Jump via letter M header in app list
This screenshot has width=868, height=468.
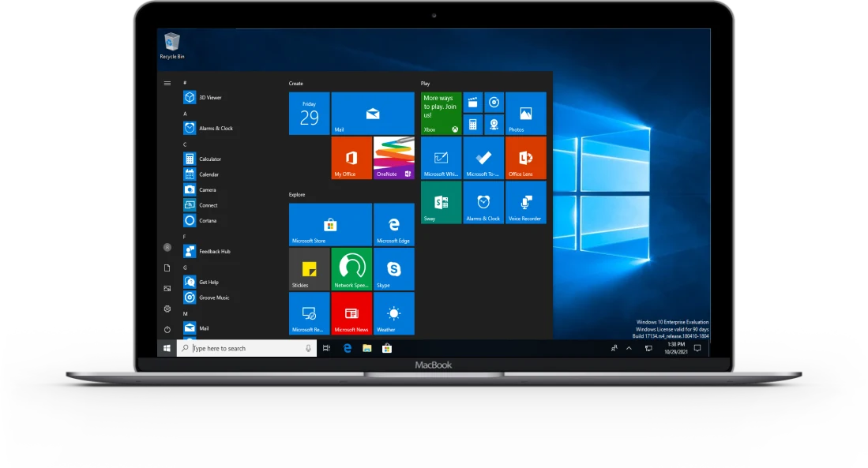(x=185, y=313)
